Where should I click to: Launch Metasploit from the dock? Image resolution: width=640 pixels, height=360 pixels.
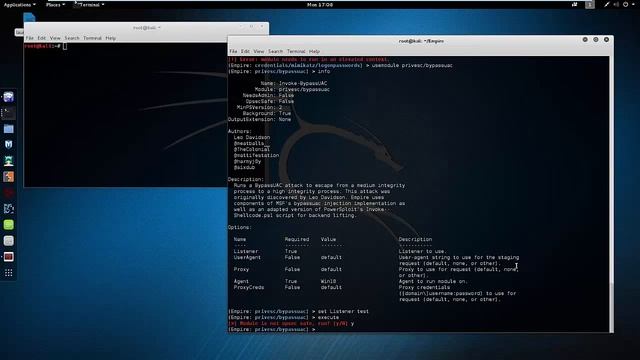9,145
